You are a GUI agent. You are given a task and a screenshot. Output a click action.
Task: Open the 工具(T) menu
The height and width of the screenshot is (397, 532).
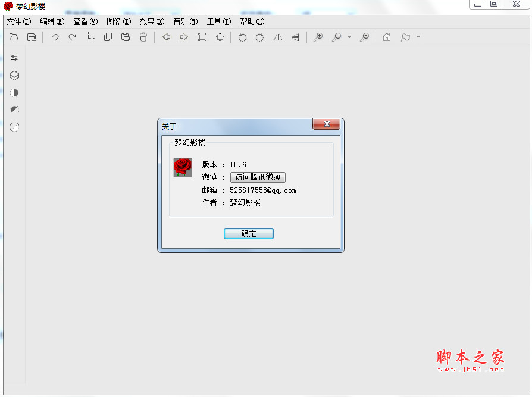(219, 21)
